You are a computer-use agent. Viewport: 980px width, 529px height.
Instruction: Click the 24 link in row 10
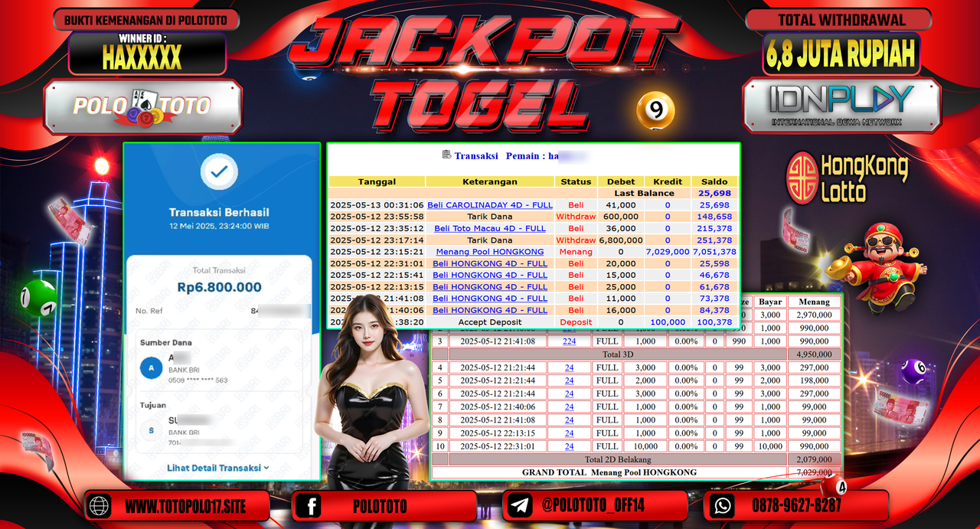[569, 446]
